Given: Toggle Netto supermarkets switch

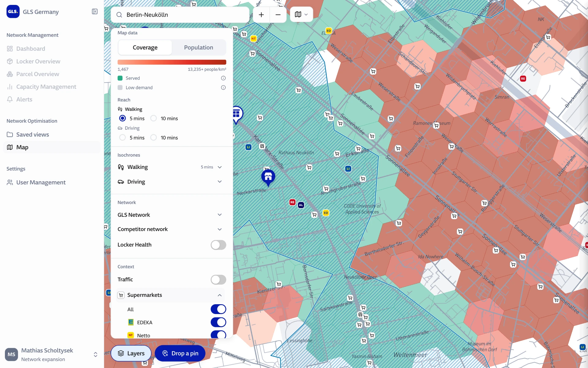Looking at the screenshot, I should coord(218,335).
